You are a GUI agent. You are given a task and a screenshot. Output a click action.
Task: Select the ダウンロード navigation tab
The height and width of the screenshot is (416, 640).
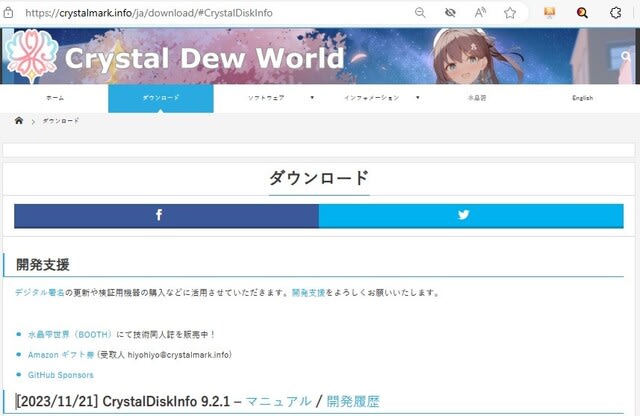[161, 98]
